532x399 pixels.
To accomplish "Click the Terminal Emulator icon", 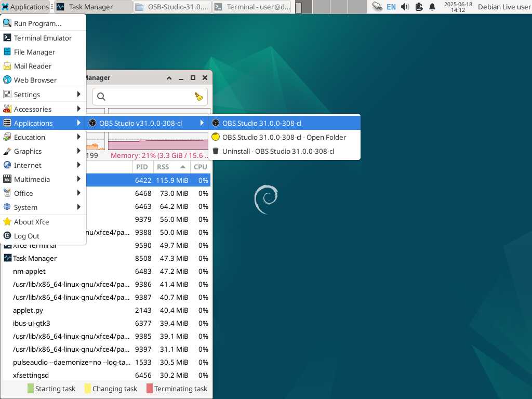I will pyautogui.click(x=7, y=37).
